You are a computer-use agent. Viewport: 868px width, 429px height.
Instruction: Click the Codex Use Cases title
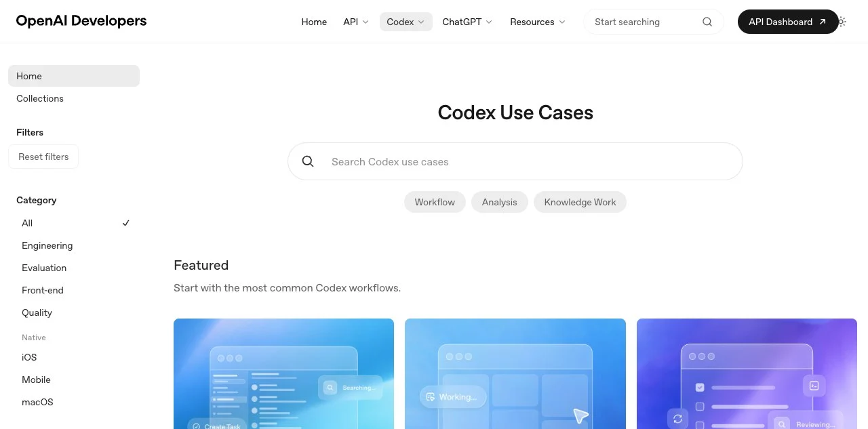tap(515, 113)
